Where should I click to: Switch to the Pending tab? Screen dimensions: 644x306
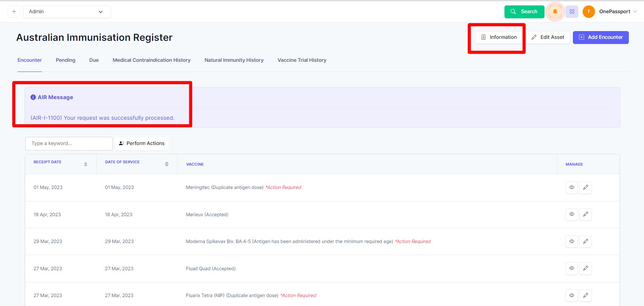(65, 60)
